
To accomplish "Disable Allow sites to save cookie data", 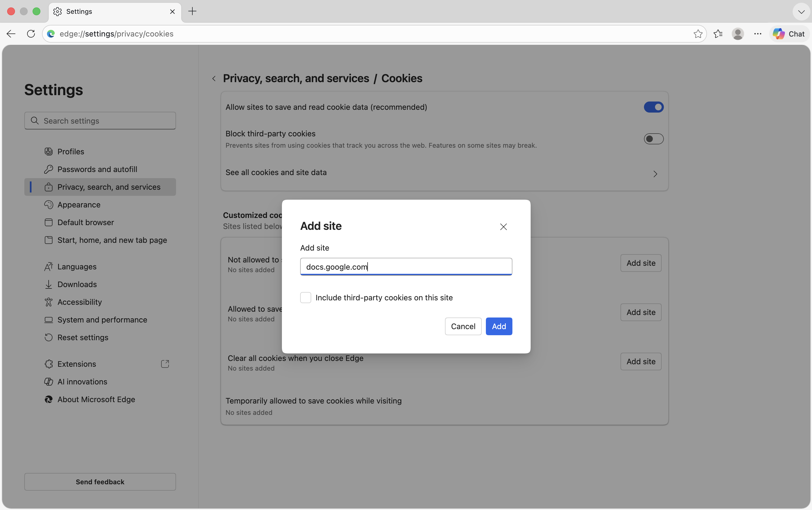I will [653, 107].
